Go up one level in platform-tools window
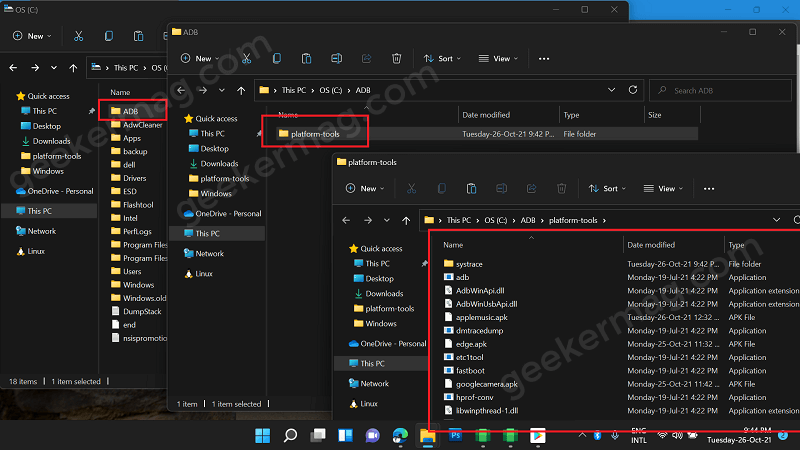 coord(406,220)
